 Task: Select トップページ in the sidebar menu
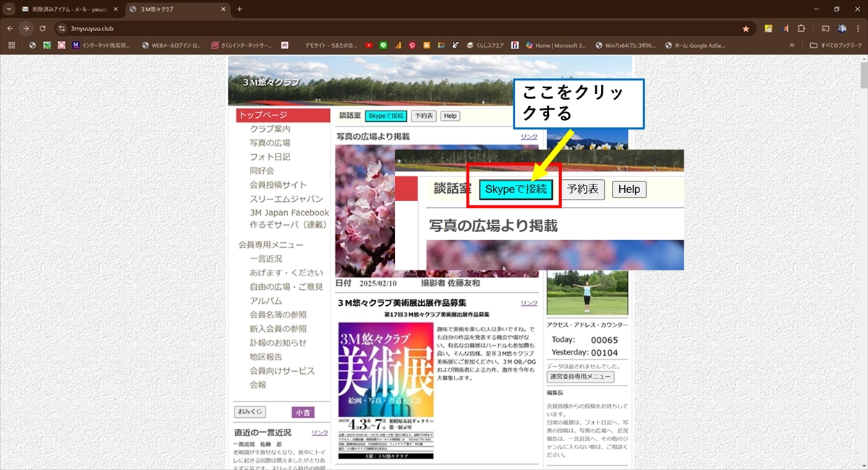pos(263,115)
